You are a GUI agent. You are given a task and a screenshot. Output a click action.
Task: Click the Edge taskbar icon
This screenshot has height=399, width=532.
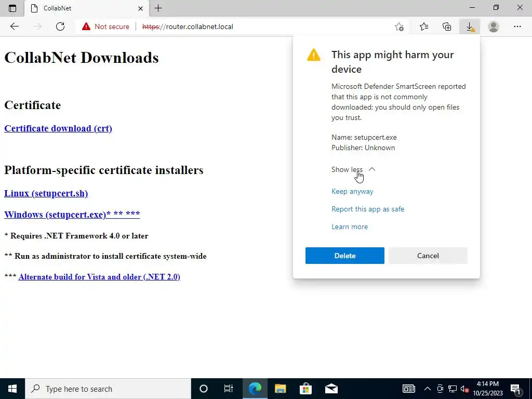pos(255,389)
